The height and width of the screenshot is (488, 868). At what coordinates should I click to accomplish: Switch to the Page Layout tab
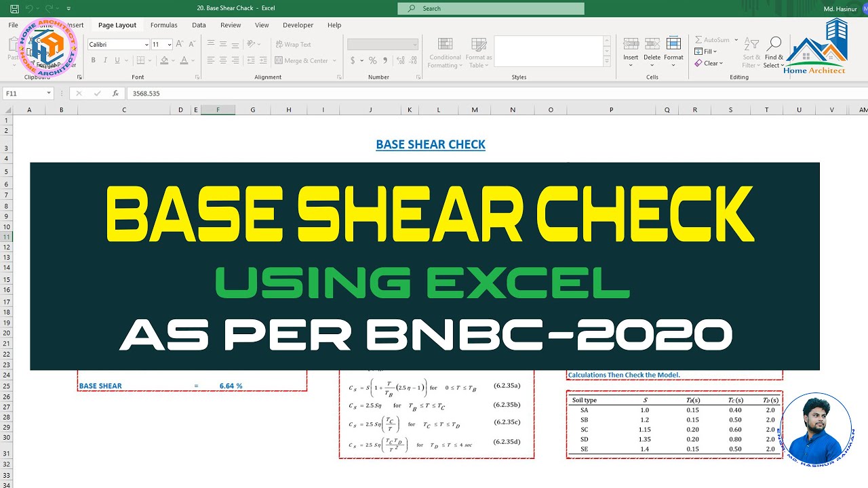click(x=117, y=25)
